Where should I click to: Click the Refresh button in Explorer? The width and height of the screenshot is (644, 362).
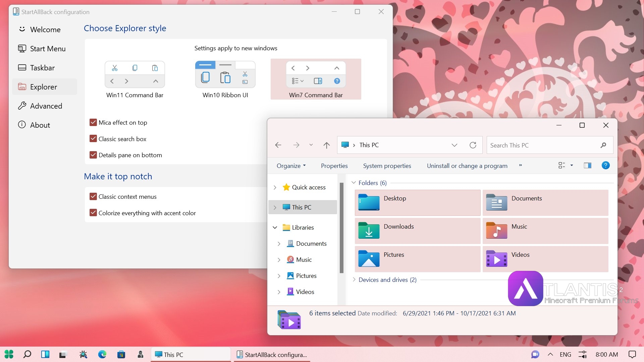coord(473,145)
